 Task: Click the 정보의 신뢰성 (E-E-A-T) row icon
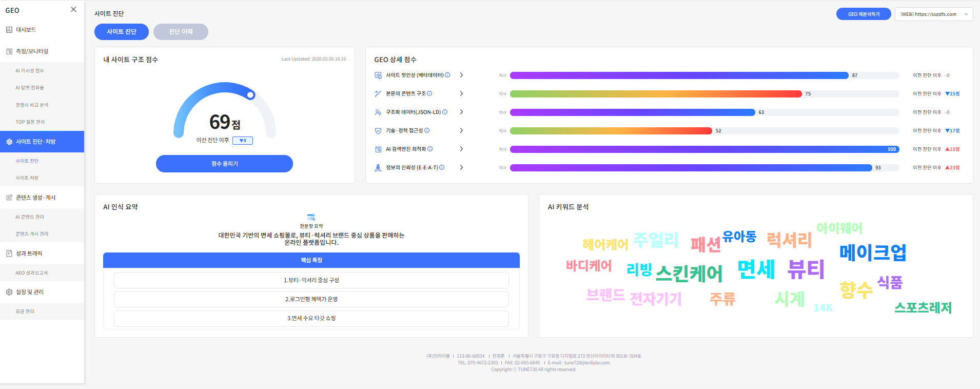tap(378, 168)
